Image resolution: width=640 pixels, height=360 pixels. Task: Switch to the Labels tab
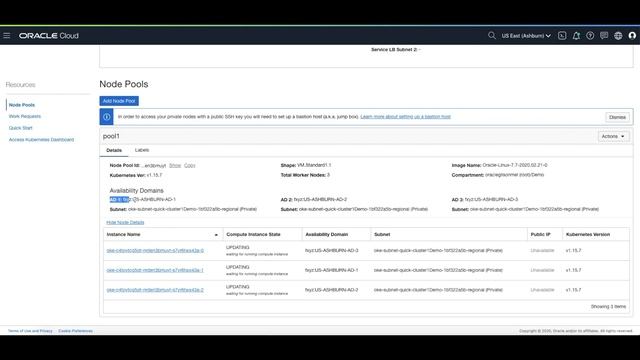142,150
